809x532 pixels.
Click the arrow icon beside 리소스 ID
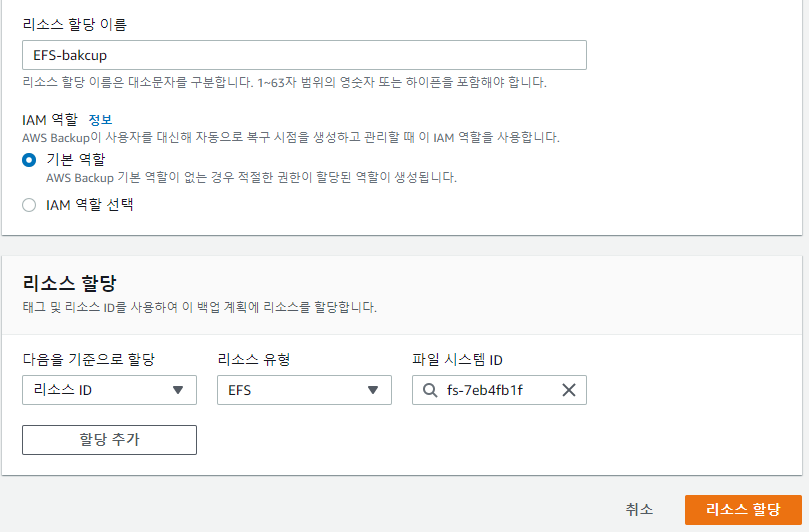click(x=178, y=390)
